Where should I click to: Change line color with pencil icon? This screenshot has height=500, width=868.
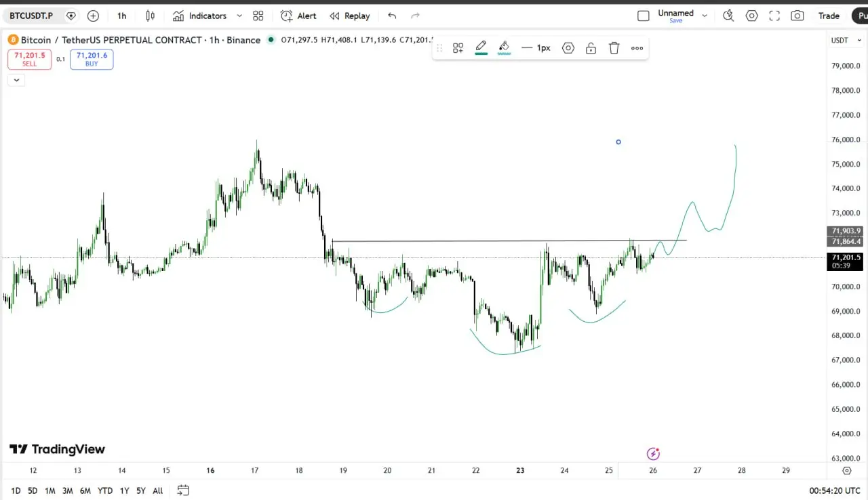click(x=481, y=47)
